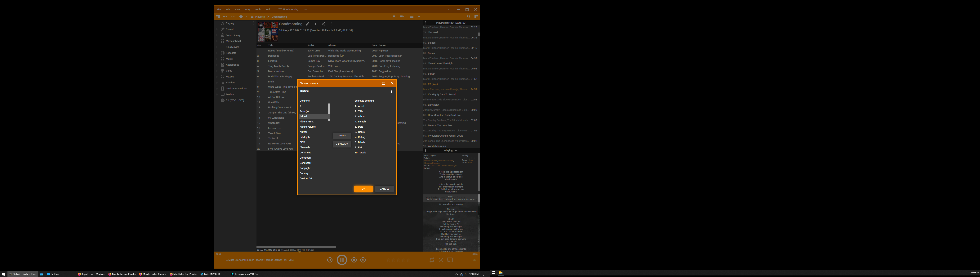Click the orange OK button
Viewport: 980px width, 277px height.
tap(363, 189)
